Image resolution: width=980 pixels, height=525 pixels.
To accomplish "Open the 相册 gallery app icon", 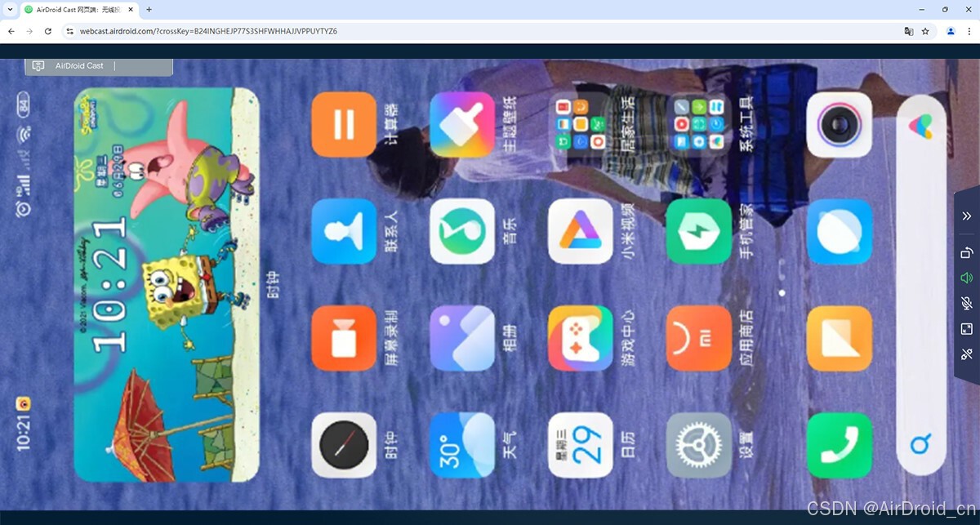I will pos(462,338).
